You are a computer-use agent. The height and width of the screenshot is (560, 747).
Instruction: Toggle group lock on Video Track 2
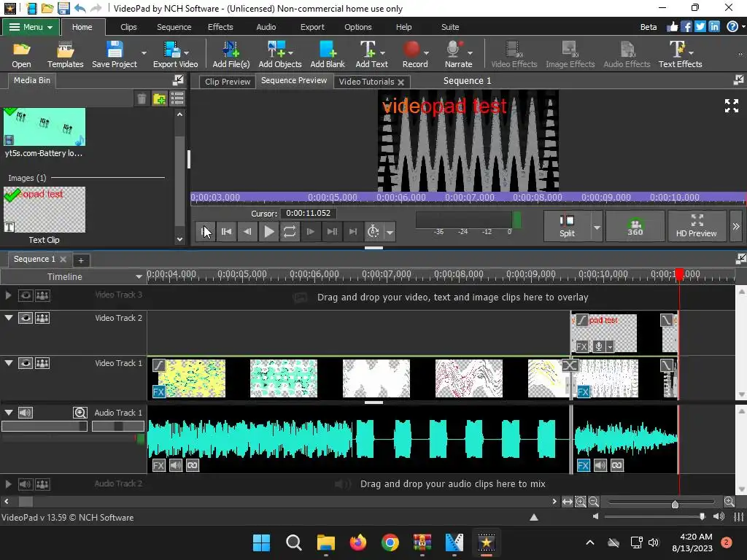(x=42, y=318)
